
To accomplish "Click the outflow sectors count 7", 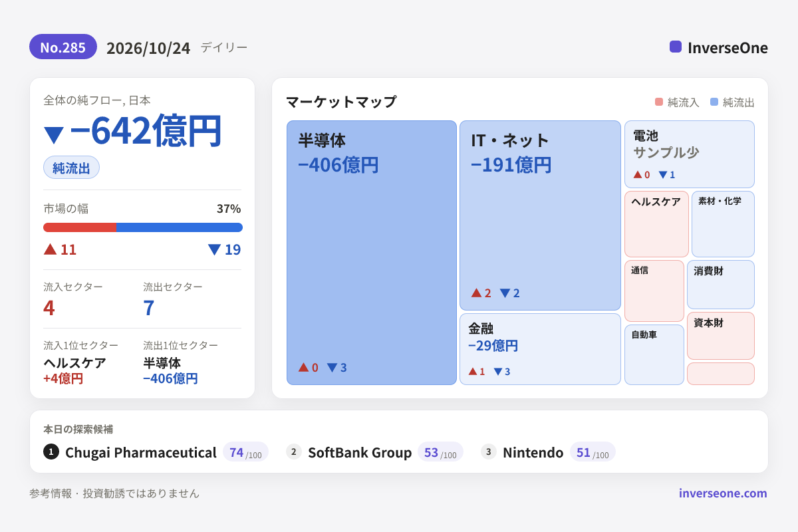I will [x=149, y=308].
